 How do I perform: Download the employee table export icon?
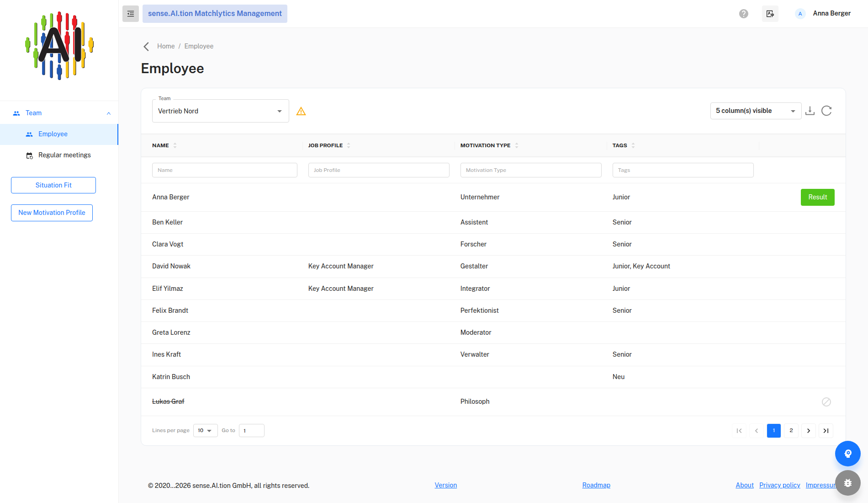[810, 111]
